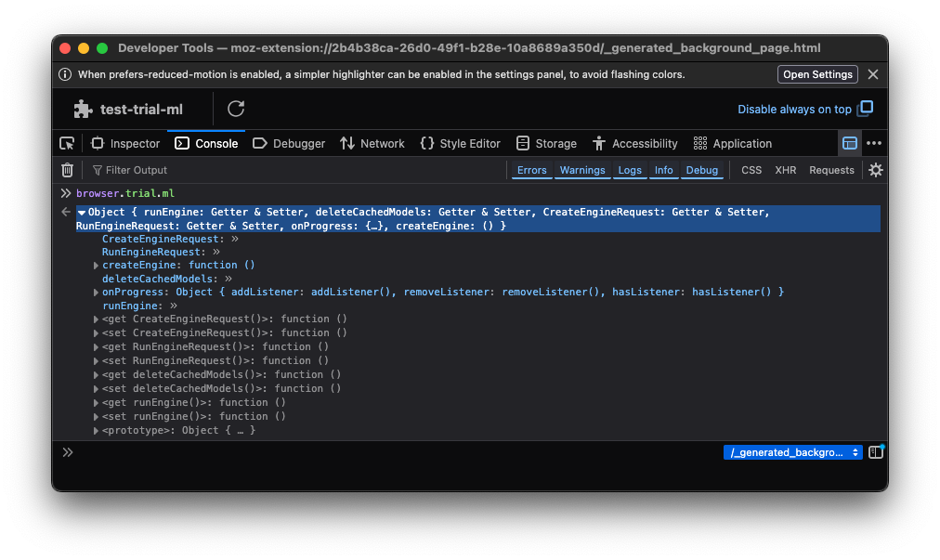The height and width of the screenshot is (560, 940).
Task: Expand the get RunEngineRequest() entry
Action: point(96,346)
